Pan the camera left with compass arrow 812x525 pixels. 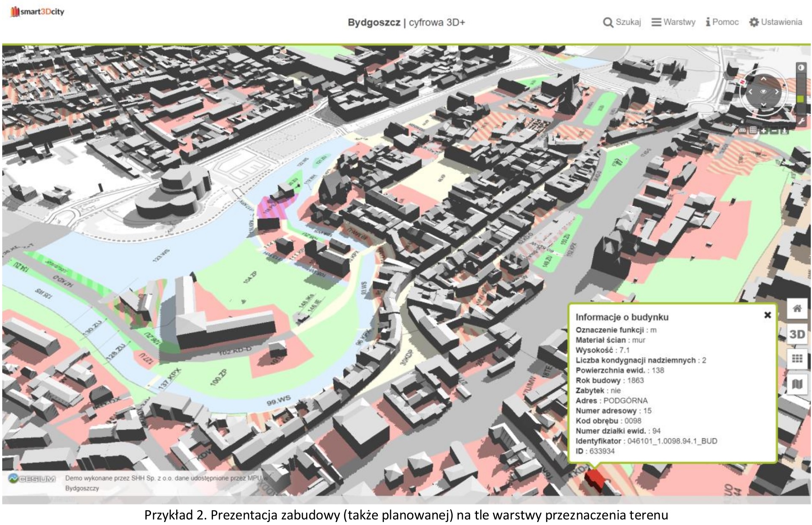[x=750, y=91]
